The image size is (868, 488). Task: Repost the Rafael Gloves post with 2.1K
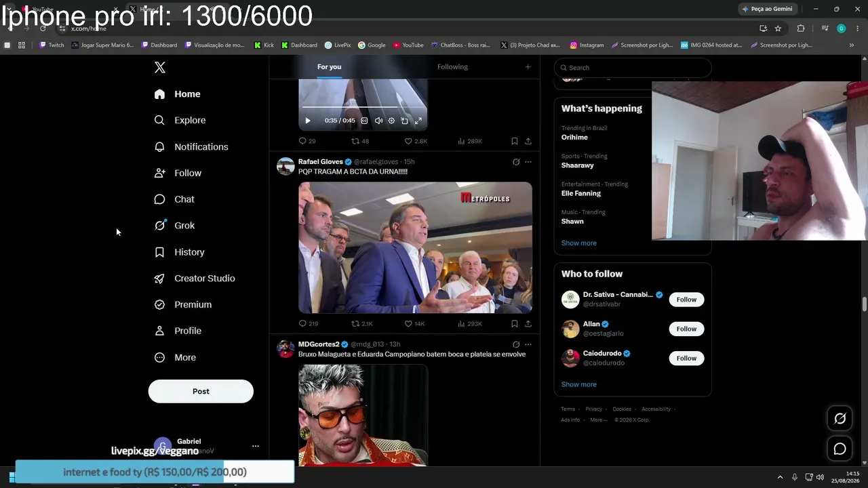tap(361, 324)
